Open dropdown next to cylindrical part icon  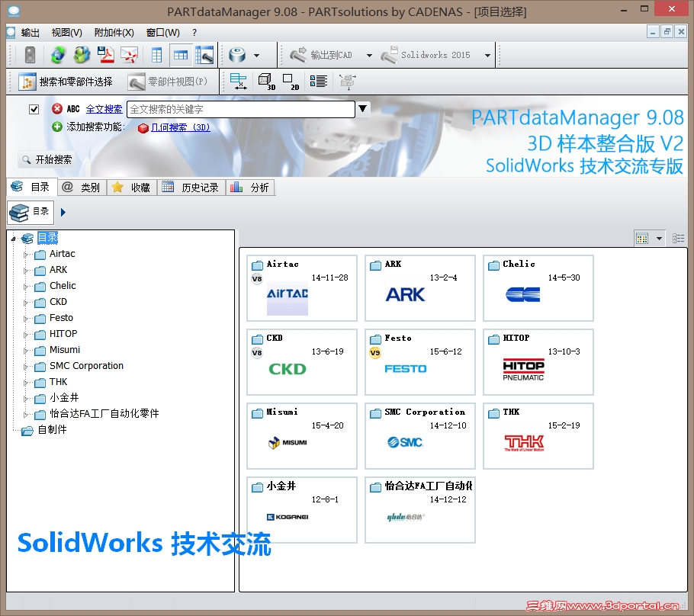(257, 56)
